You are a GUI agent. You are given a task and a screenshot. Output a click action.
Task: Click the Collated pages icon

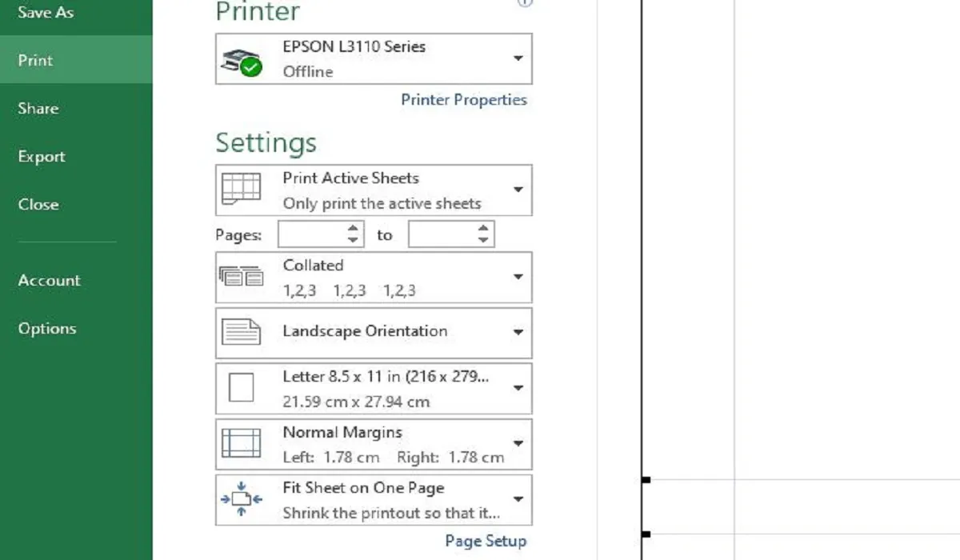(x=241, y=276)
